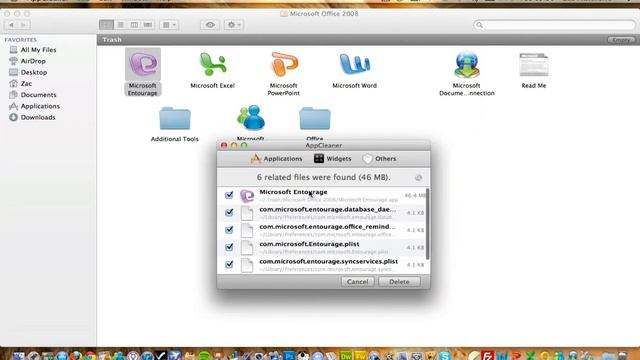
Task: Click the Quick Look eye button
Action: click(x=210, y=25)
